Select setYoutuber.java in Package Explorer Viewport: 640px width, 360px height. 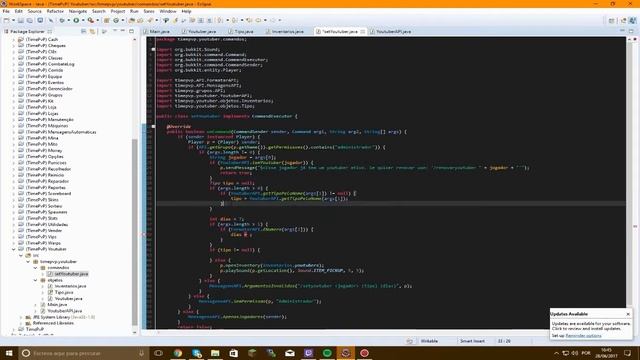click(x=71, y=274)
